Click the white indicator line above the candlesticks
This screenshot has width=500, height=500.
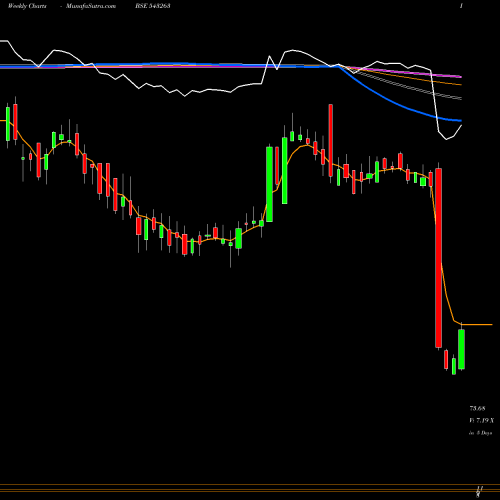pyautogui.click(x=230, y=91)
